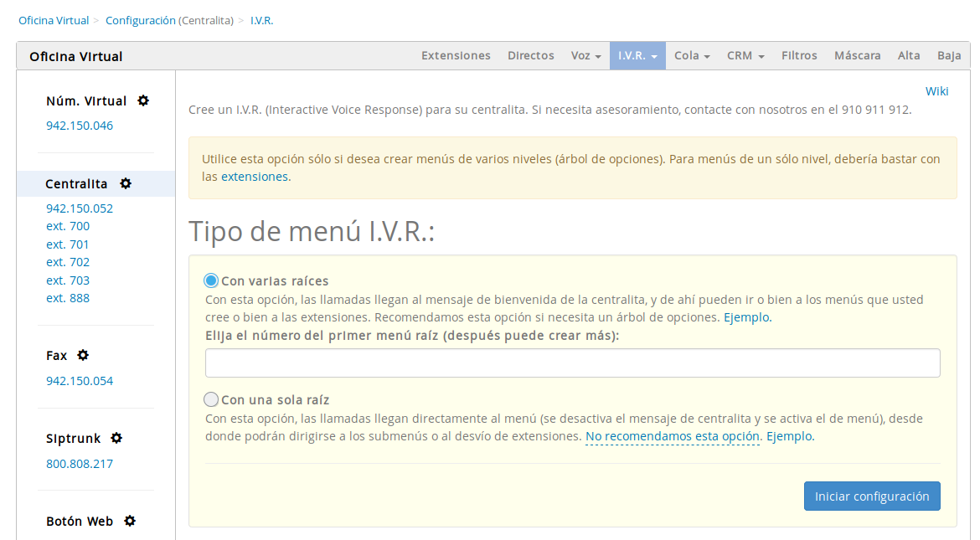Open settings gear next to Botón Web

[131, 521]
